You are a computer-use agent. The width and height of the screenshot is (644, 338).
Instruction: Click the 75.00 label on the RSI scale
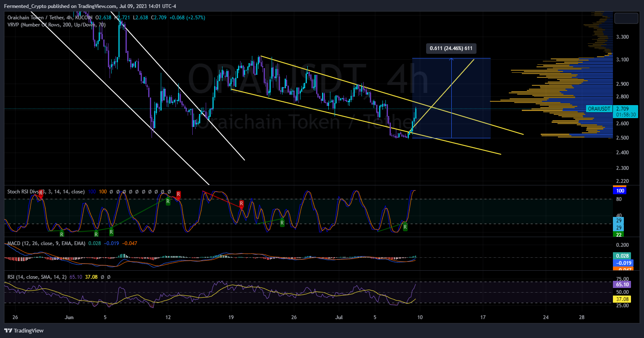click(622, 279)
